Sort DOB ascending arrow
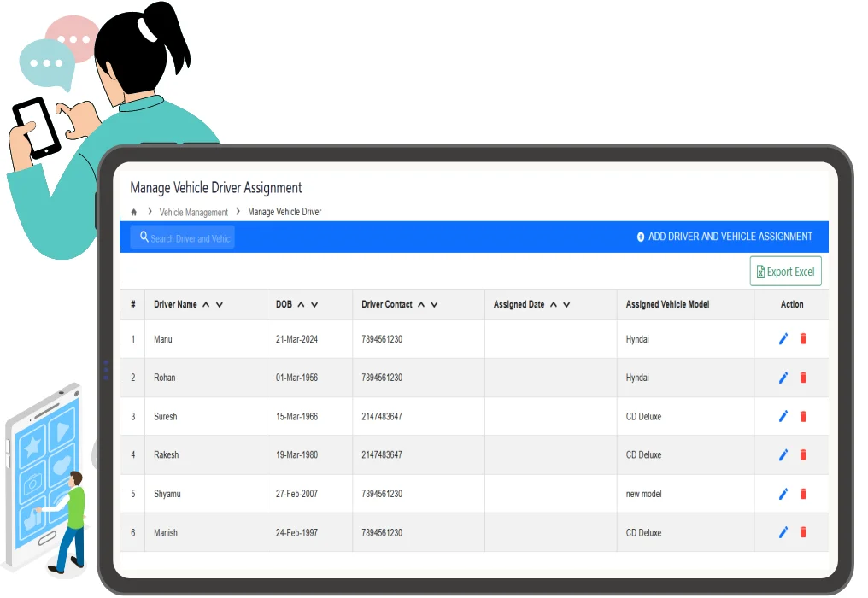Image resolution: width=868 pixels, height=598 pixels. pyautogui.click(x=301, y=304)
